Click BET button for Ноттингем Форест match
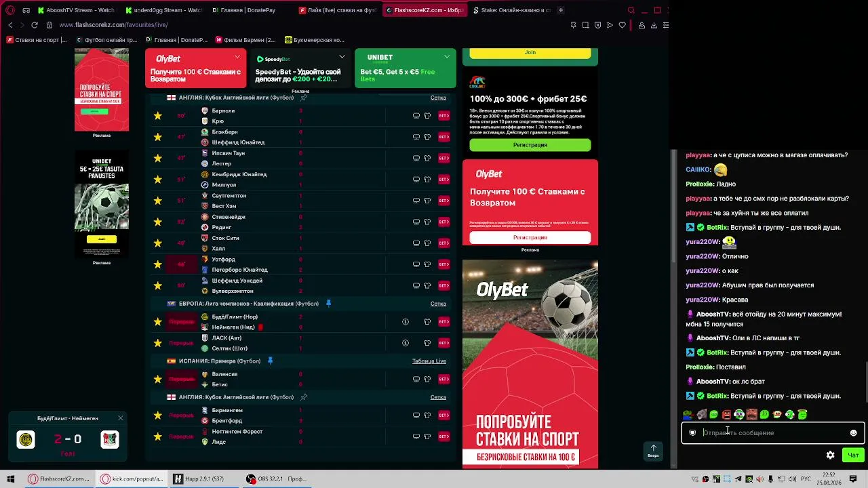This screenshot has height=488, width=868. click(x=444, y=436)
